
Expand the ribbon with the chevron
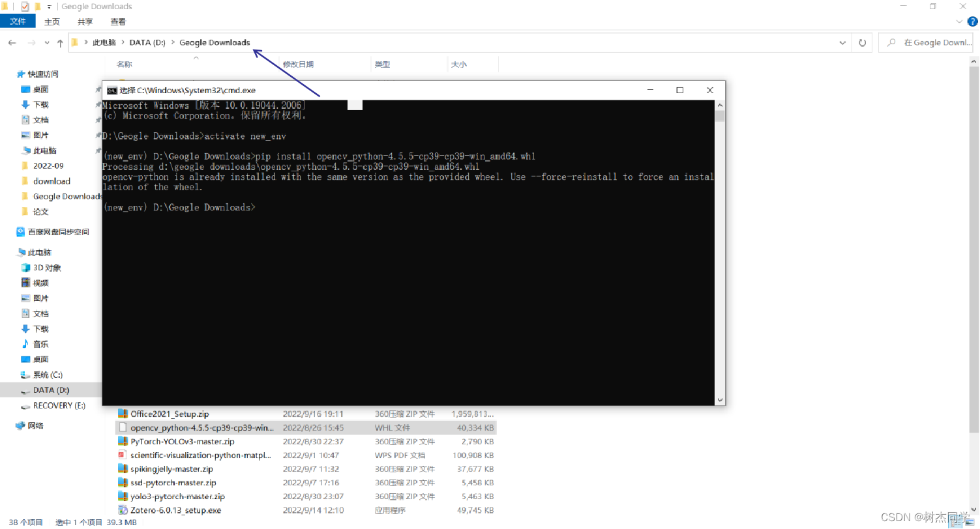[x=960, y=21]
